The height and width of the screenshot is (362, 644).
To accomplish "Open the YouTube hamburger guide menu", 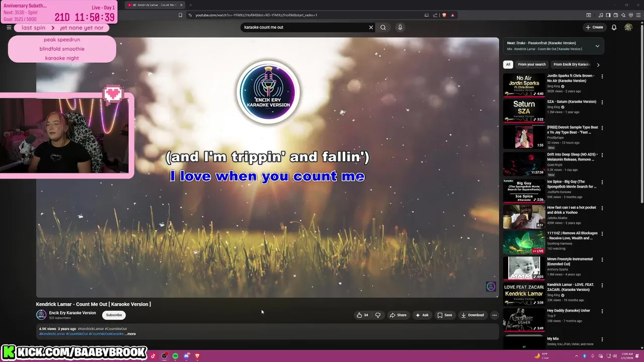I will coord(9,27).
